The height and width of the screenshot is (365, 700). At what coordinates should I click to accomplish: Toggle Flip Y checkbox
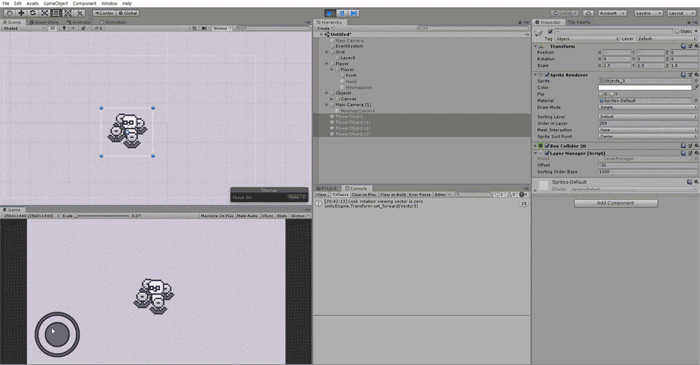612,94
